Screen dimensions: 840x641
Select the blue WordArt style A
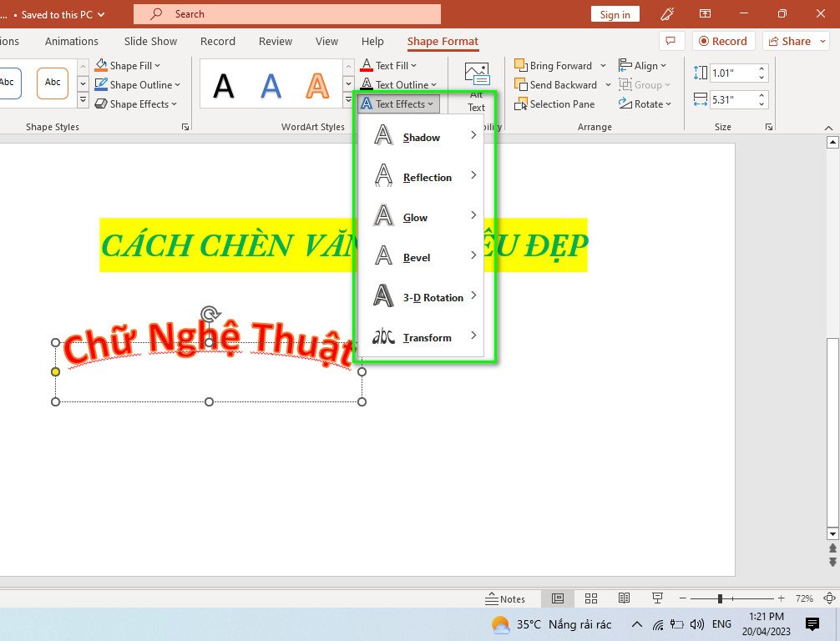(x=271, y=85)
